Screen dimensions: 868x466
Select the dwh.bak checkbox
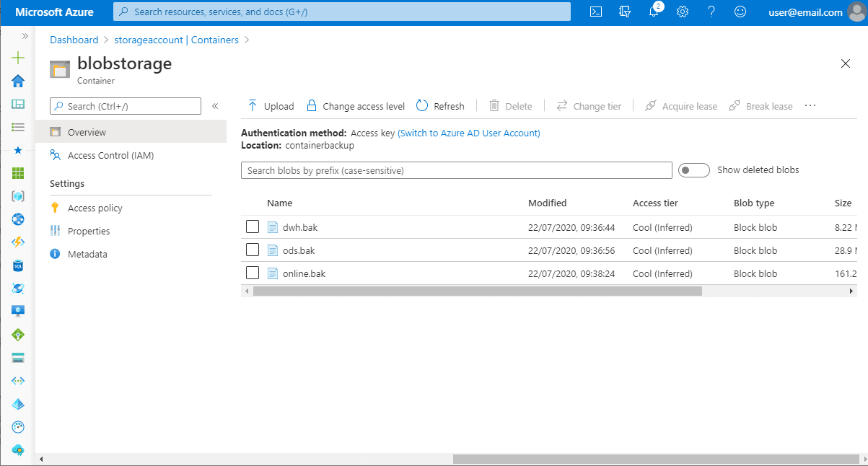pyautogui.click(x=253, y=227)
